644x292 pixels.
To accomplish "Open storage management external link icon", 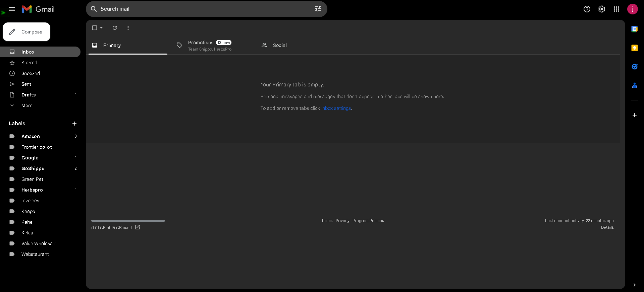I will (x=138, y=227).
